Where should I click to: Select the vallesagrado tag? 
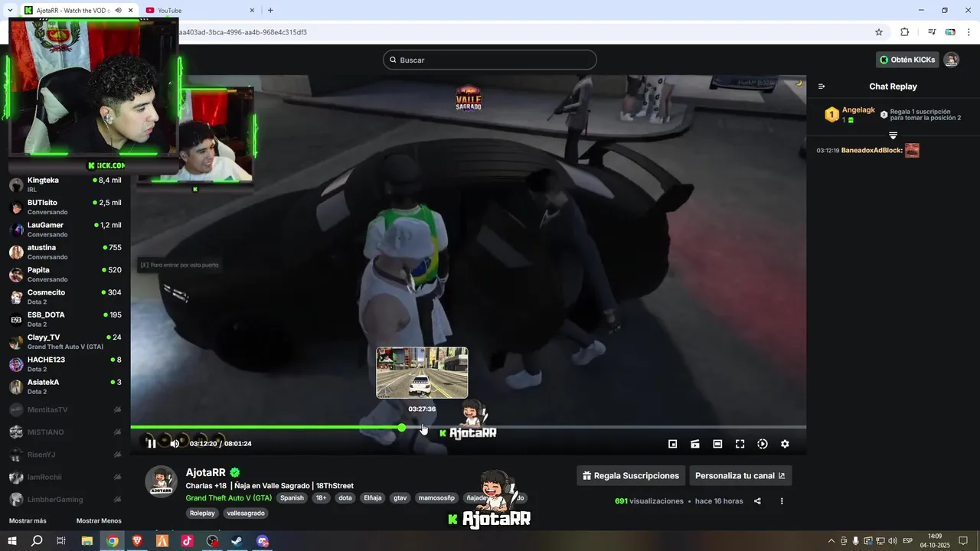pos(246,513)
